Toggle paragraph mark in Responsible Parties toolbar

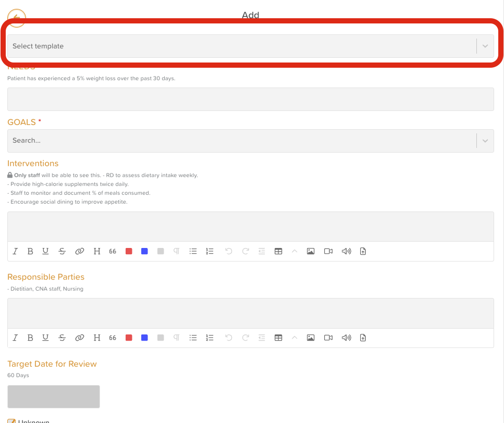176,338
